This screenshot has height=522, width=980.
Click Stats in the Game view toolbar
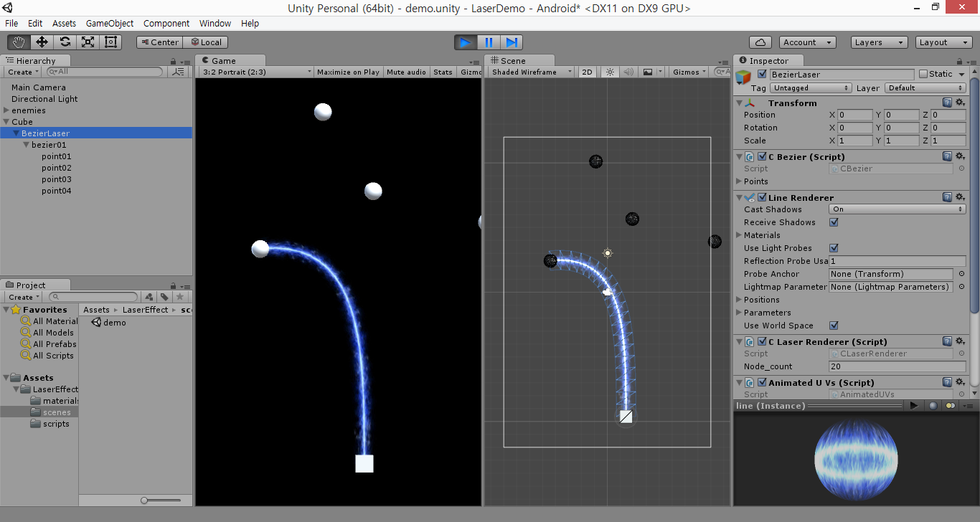click(x=443, y=72)
